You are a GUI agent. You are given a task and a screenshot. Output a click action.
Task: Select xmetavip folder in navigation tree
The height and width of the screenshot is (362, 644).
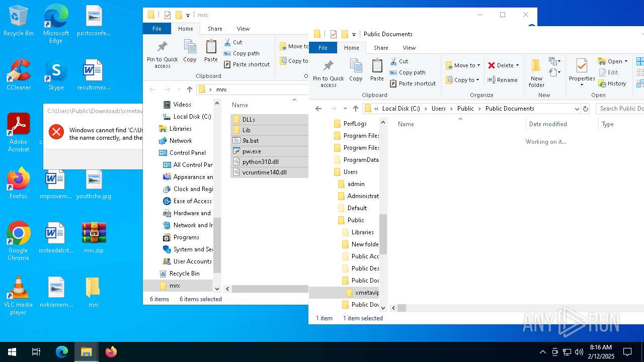coord(366,293)
